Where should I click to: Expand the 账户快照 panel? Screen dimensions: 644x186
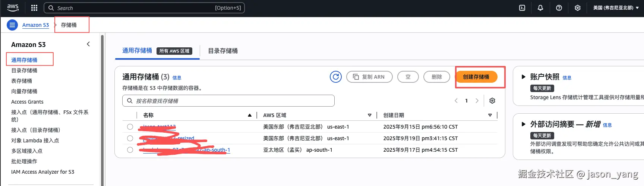click(523, 77)
